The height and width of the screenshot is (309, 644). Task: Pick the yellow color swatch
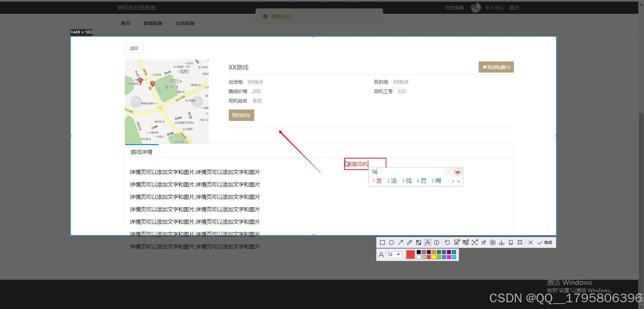[434, 257]
